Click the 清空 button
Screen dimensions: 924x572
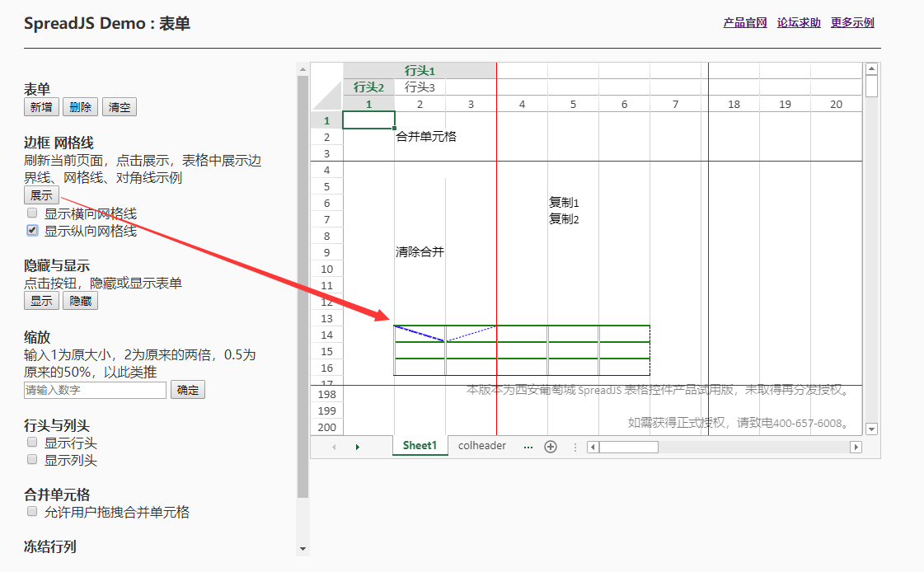tap(119, 107)
